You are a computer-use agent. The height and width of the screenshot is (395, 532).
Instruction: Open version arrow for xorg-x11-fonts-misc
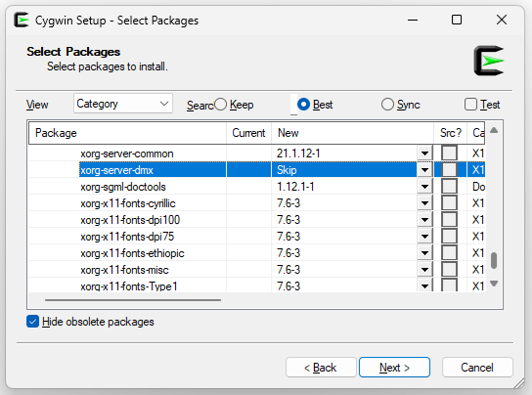coord(424,270)
